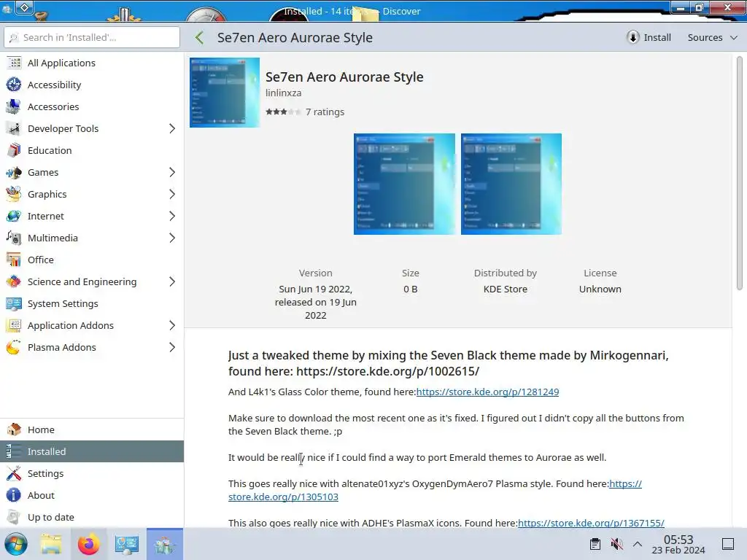Click the Science and Engineering icon

click(14, 282)
